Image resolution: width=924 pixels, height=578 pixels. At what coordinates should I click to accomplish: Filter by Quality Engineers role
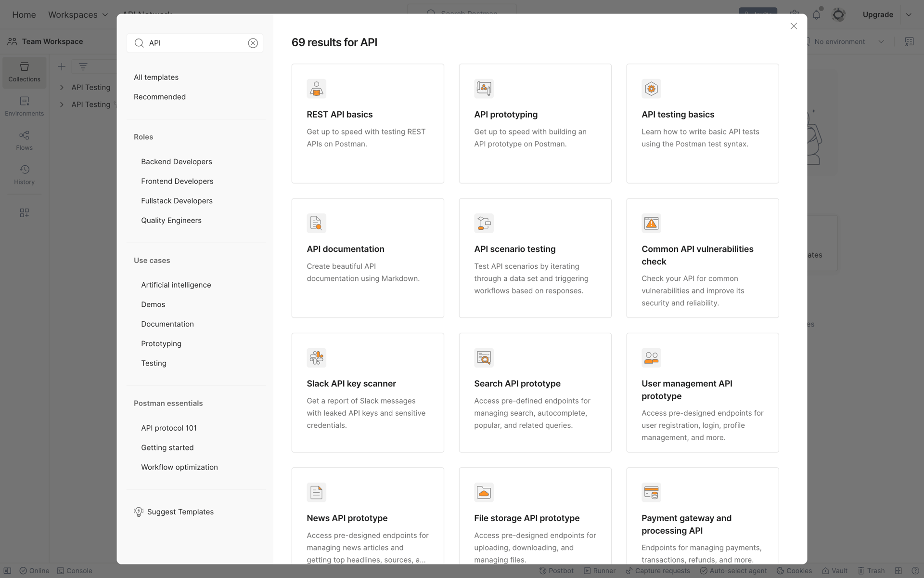point(171,220)
